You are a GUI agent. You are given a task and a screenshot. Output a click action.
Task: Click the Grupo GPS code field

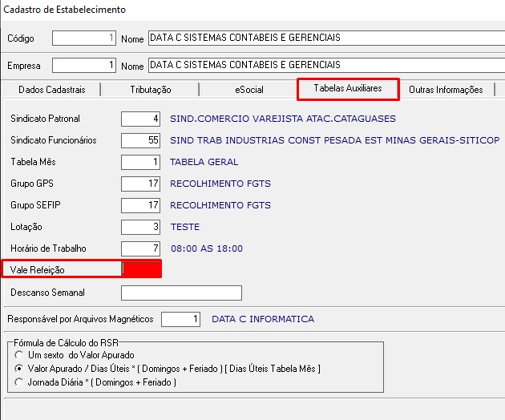141,184
